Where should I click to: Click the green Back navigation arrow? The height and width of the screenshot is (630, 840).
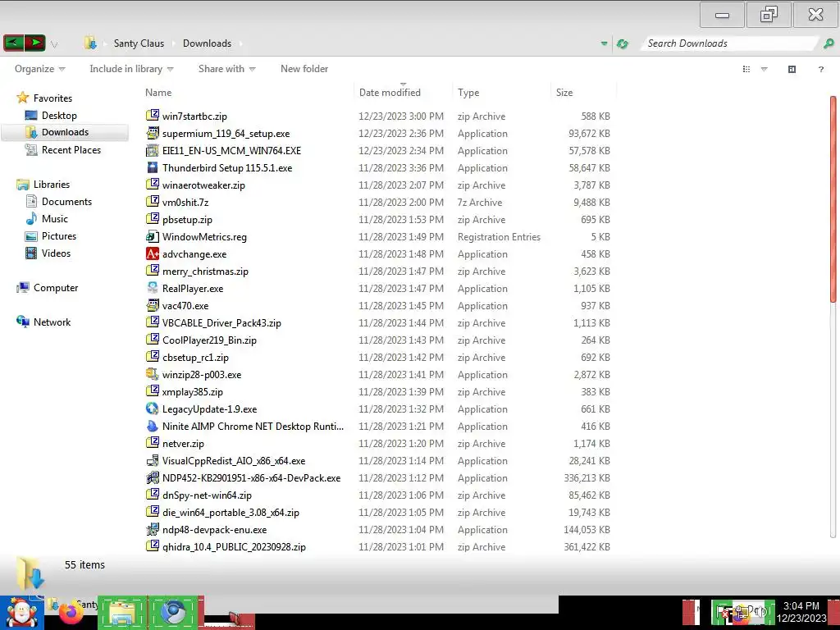[14, 43]
